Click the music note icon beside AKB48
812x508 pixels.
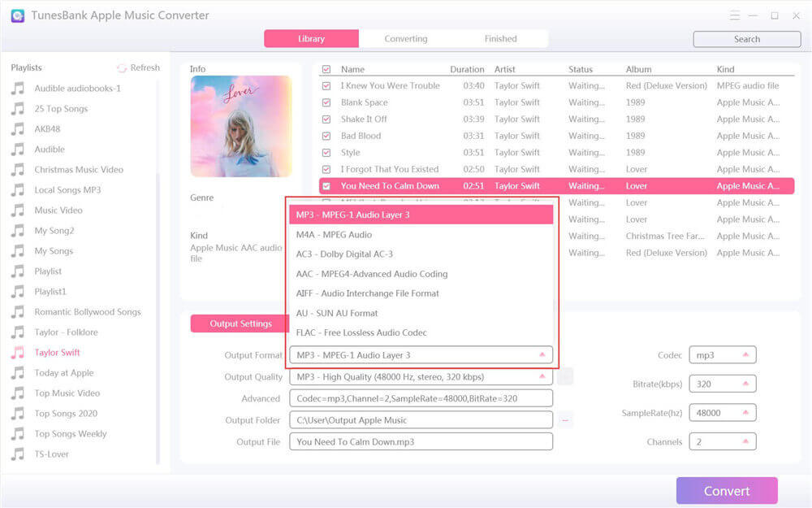tap(18, 128)
